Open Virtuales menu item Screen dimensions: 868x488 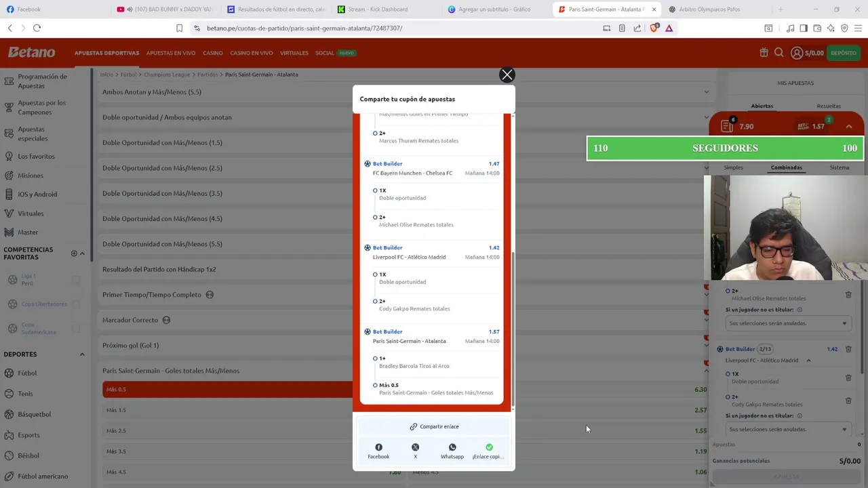[x=294, y=53]
